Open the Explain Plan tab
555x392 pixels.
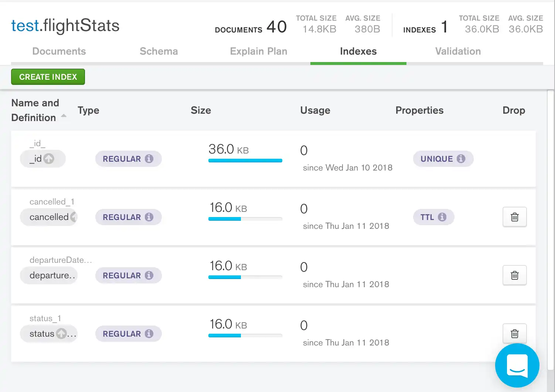(x=258, y=51)
